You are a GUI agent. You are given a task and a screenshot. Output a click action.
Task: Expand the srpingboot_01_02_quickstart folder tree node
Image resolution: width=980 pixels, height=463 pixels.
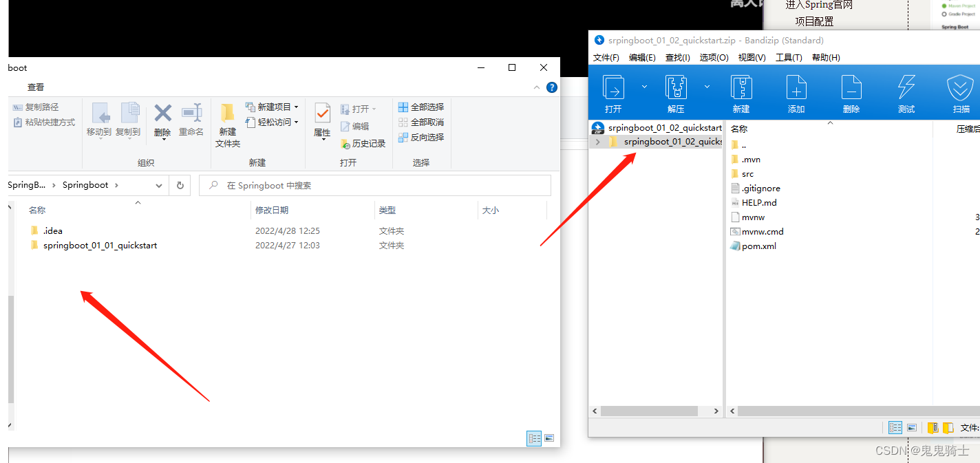[597, 142]
